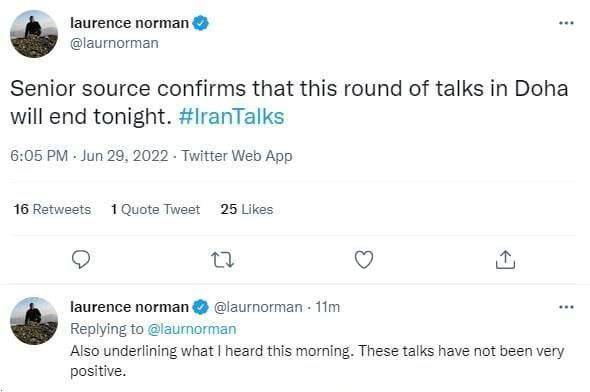Open laurence norman's top profile picture
The width and height of the screenshot is (590, 392).
34,34
